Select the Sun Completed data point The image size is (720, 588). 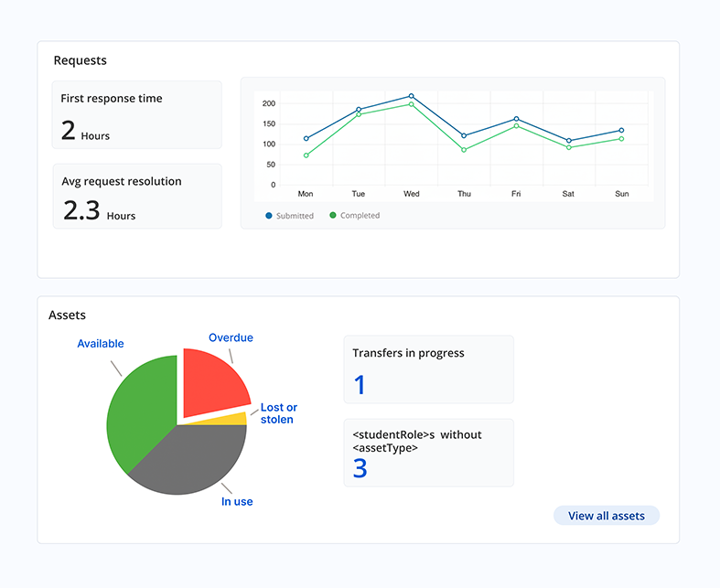(621, 139)
